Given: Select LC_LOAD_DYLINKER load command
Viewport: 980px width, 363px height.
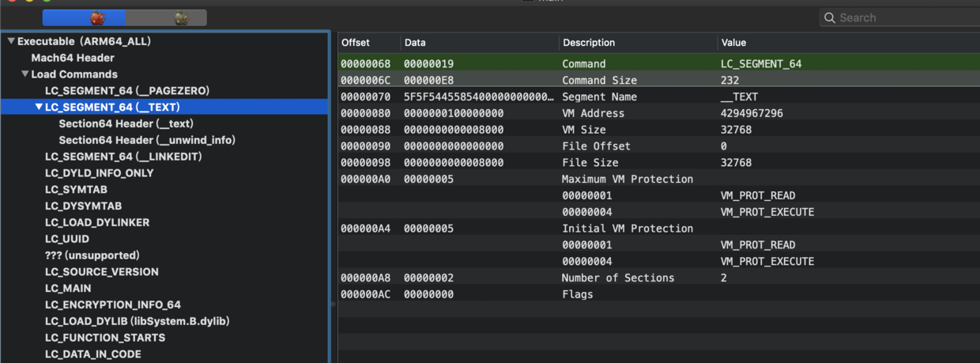Looking at the screenshot, I should click(97, 222).
